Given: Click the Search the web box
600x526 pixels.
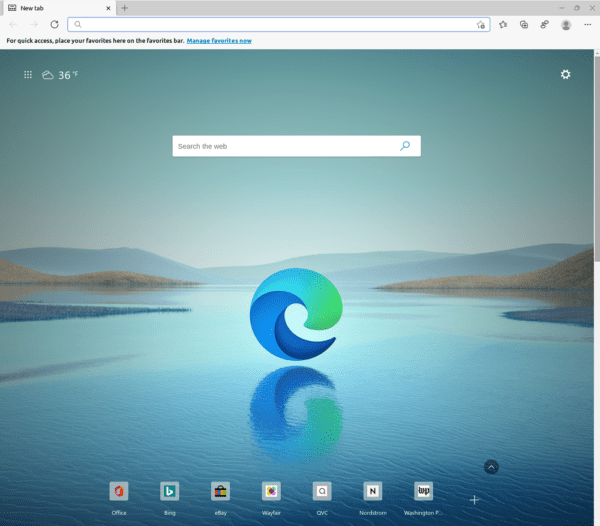Looking at the screenshot, I should pyautogui.click(x=297, y=146).
